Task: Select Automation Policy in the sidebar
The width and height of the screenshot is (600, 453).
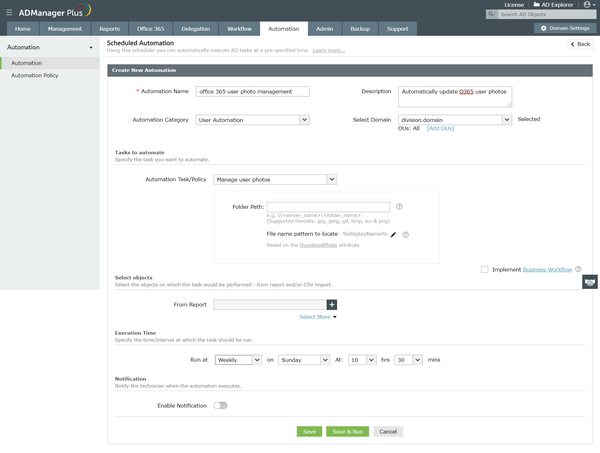Action: [35, 76]
